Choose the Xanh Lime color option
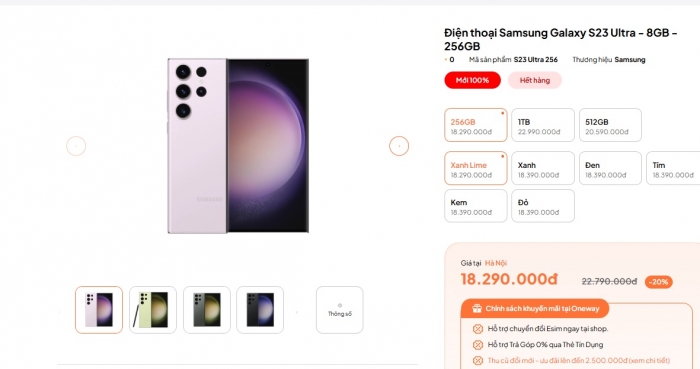 [476, 168]
